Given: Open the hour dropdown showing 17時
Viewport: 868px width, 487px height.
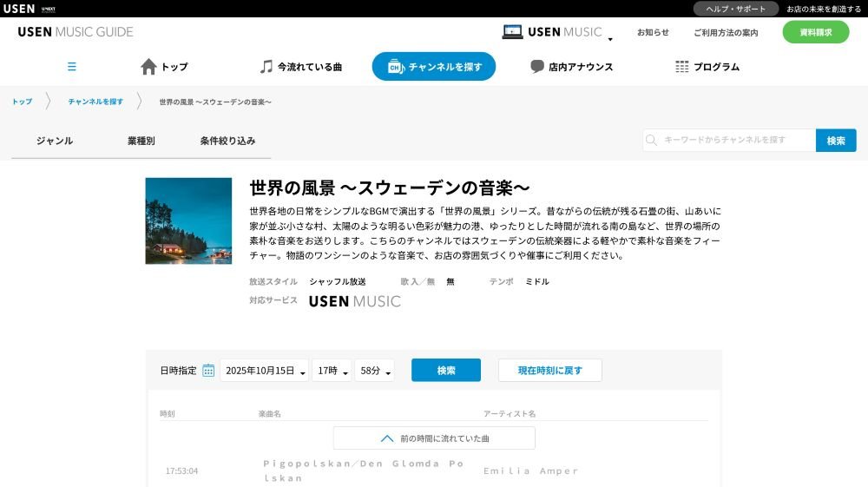Looking at the screenshot, I should coord(332,371).
